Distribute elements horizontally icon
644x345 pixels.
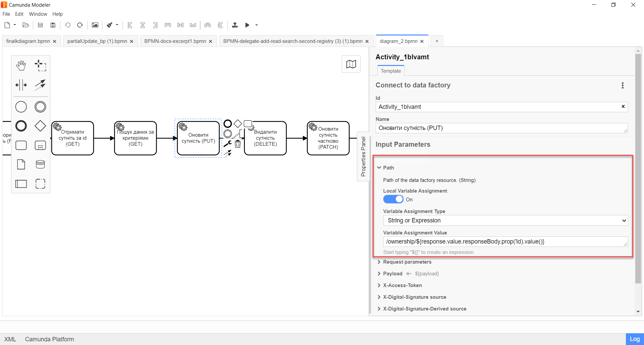[x=208, y=25]
